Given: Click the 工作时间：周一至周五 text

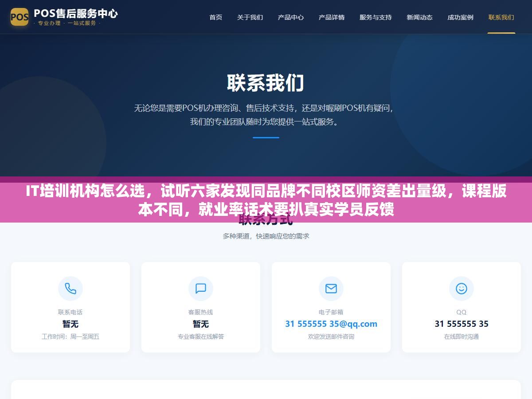Looking at the screenshot, I should click(70, 336).
